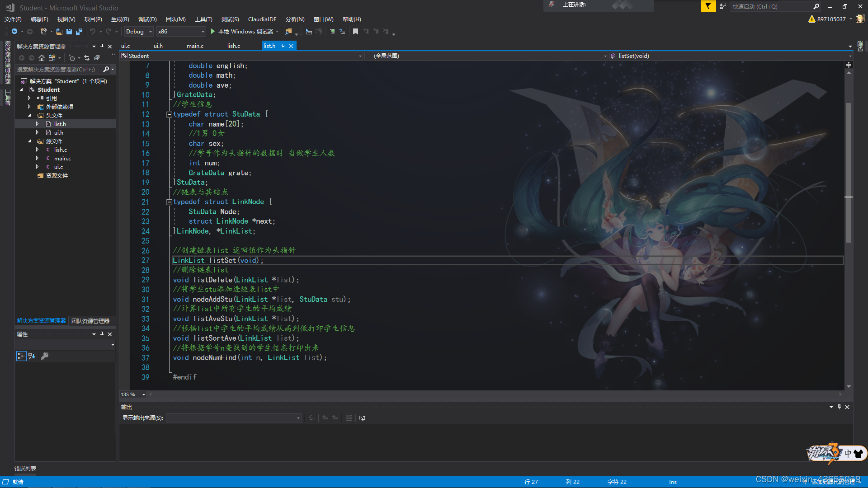Click the bookmark toggle icon in toolbar

355,32
